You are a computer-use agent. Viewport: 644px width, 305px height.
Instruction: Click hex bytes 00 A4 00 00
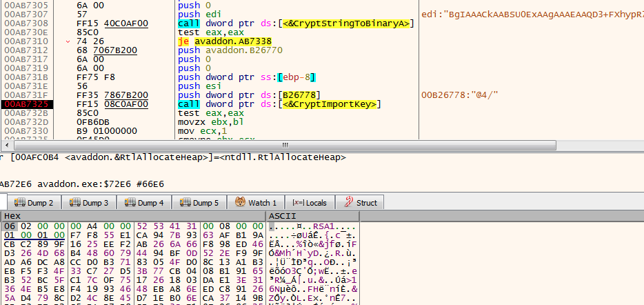click(101, 226)
